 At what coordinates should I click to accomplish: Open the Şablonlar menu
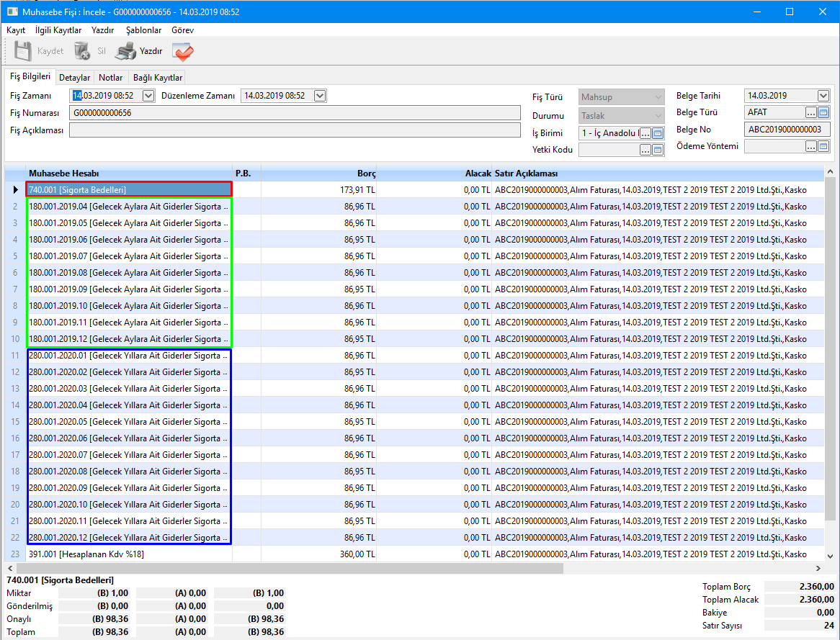coord(143,30)
